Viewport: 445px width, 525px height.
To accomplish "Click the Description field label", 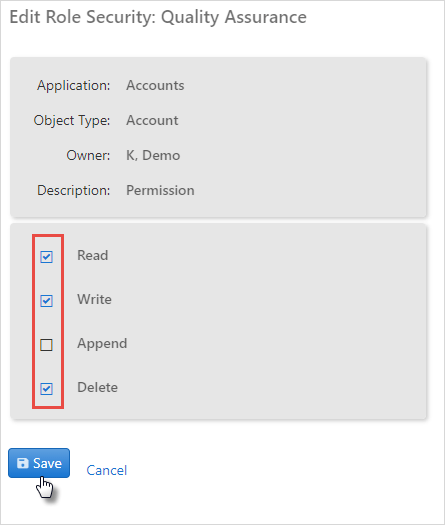I will tap(74, 191).
